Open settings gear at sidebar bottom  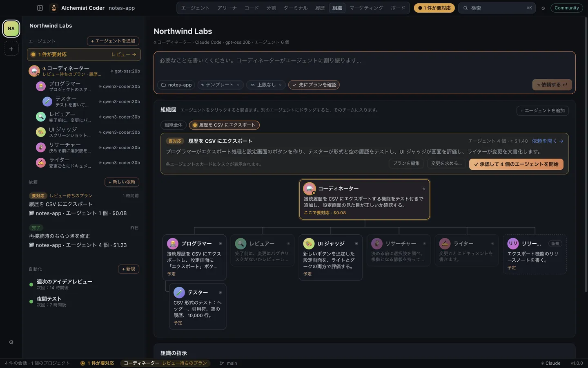click(x=11, y=342)
